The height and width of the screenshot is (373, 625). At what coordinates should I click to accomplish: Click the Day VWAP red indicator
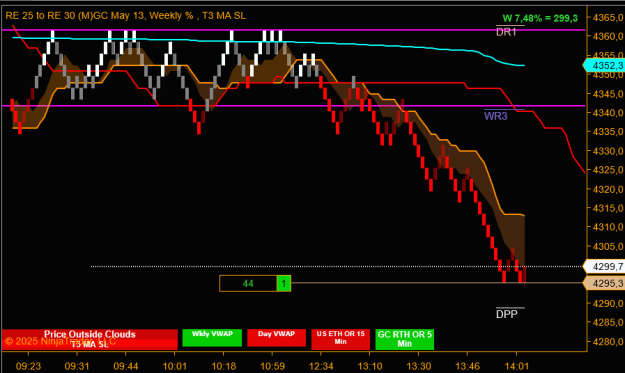click(x=276, y=338)
